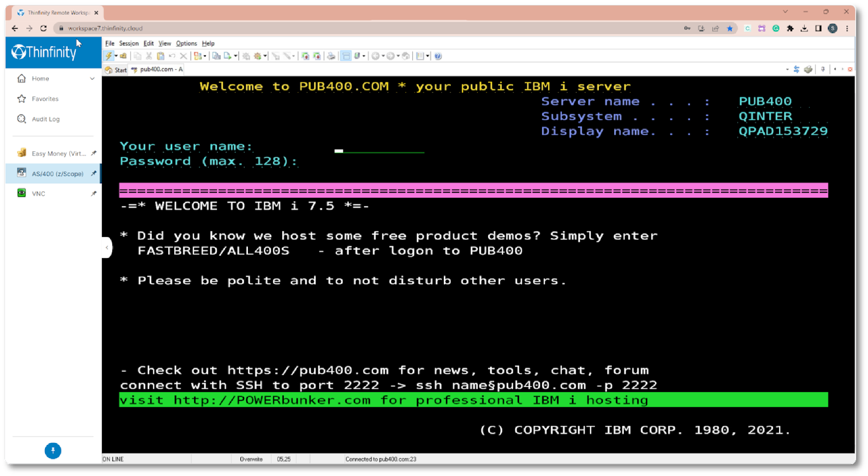Open the View menu
Screen dimensions: 868x476
[x=165, y=43]
